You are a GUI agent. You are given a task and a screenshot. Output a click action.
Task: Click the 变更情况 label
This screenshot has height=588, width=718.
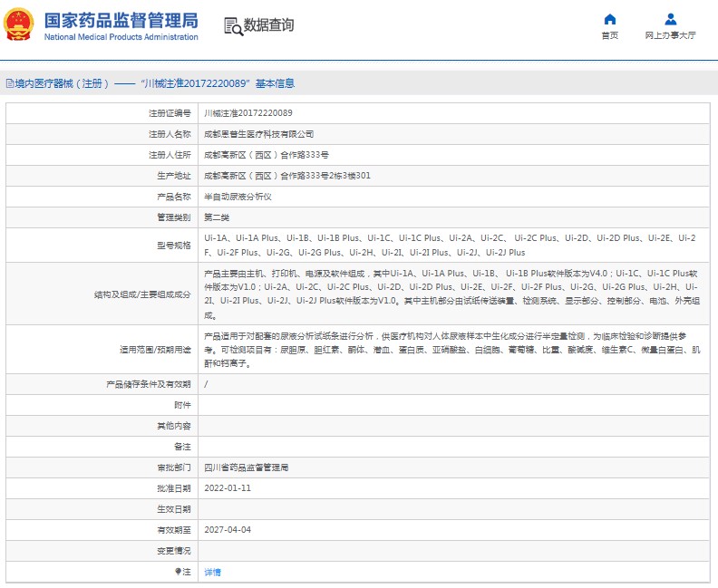174,551
